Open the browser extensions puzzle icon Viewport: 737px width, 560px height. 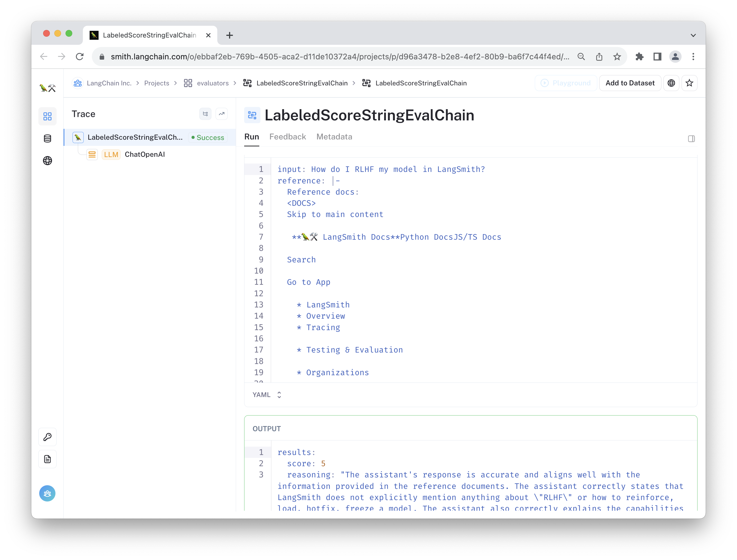pyautogui.click(x=639, y=57)
